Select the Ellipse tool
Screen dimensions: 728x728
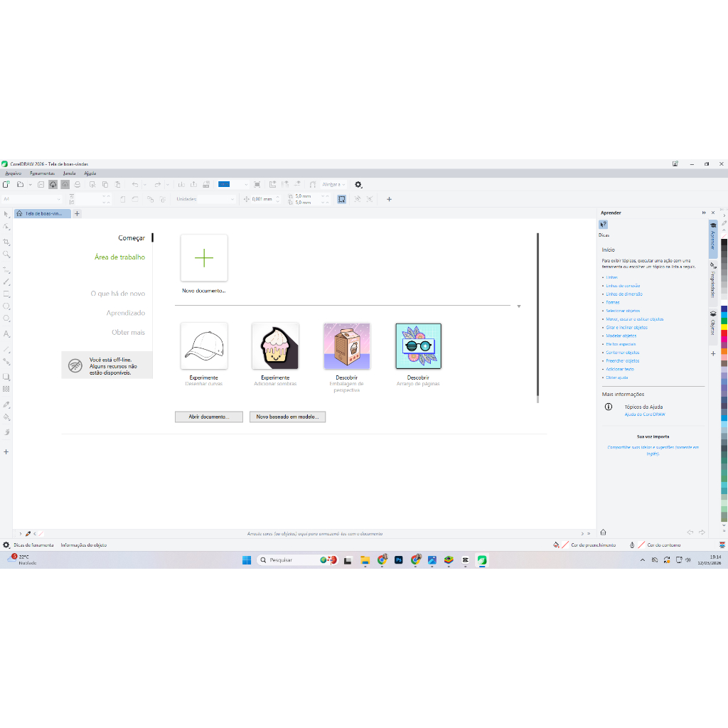click(x=6, y=306)
